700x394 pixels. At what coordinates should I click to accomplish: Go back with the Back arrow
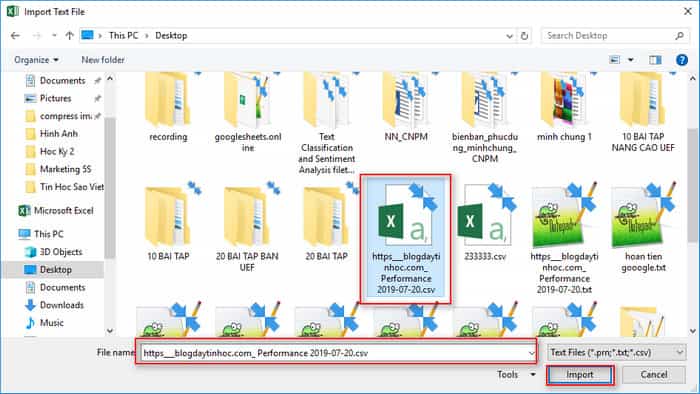pyautogui.click(x=15, y=36)
